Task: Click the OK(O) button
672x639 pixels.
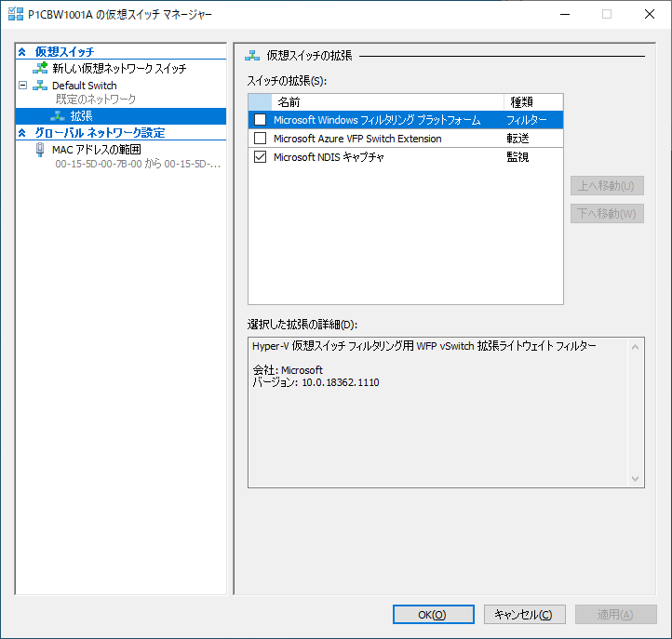Action: coord(434,614)
